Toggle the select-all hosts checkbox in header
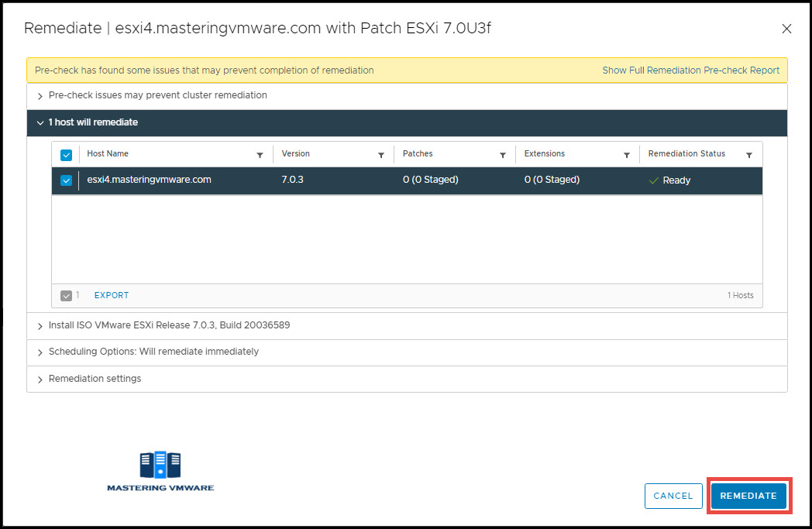This screenshot has height=529, width=812. pos(67,155)
